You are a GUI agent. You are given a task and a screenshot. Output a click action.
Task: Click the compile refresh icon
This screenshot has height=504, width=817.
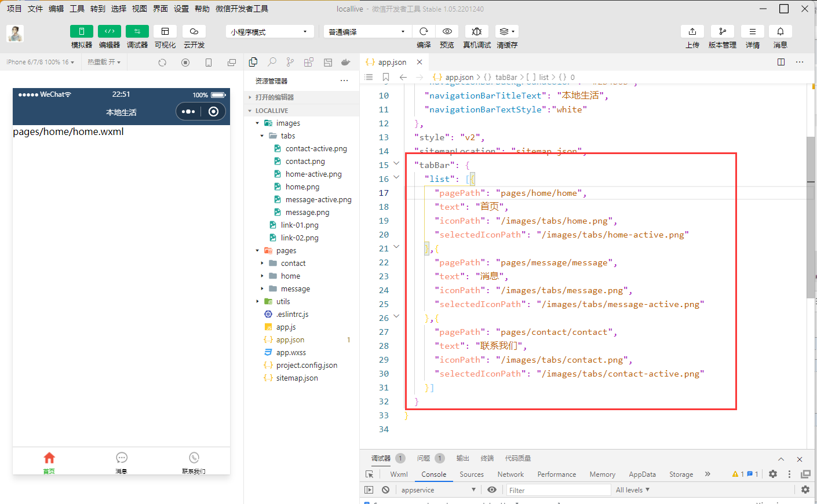pyautogui.click(x=424, y=31)
